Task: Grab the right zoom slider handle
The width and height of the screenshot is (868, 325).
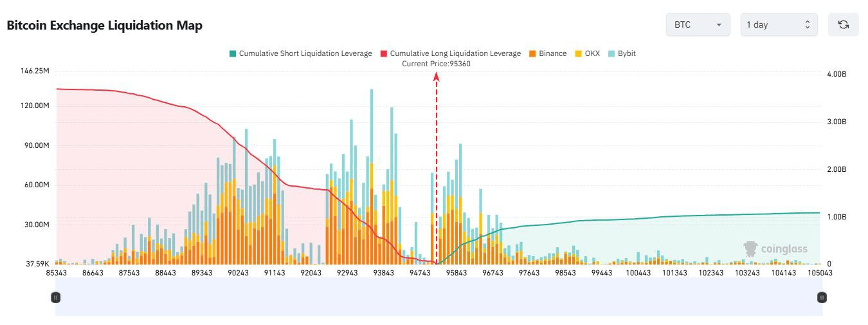Action: click(822, 297)
